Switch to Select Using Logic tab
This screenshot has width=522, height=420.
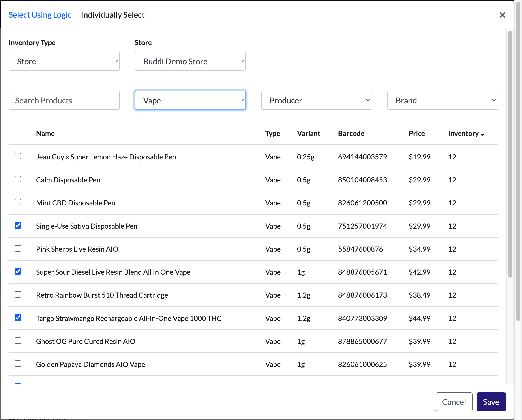pyautogui.click(x=40, y=15)
